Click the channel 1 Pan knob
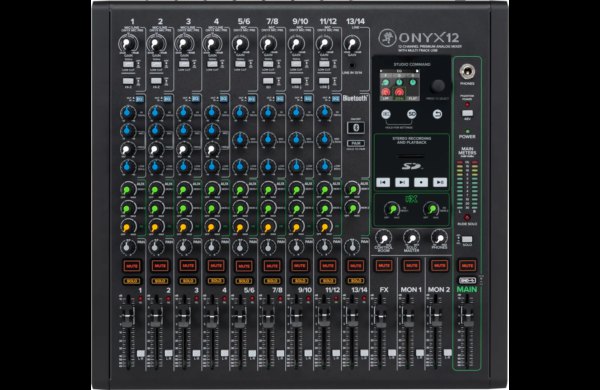Screen dimensions: 600x390 click(127, 247)
